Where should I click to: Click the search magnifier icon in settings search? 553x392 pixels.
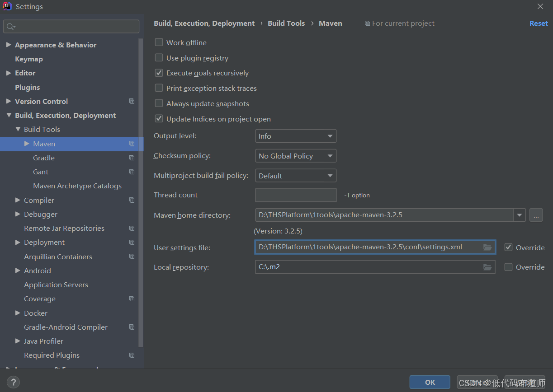(x=10, y=27)
